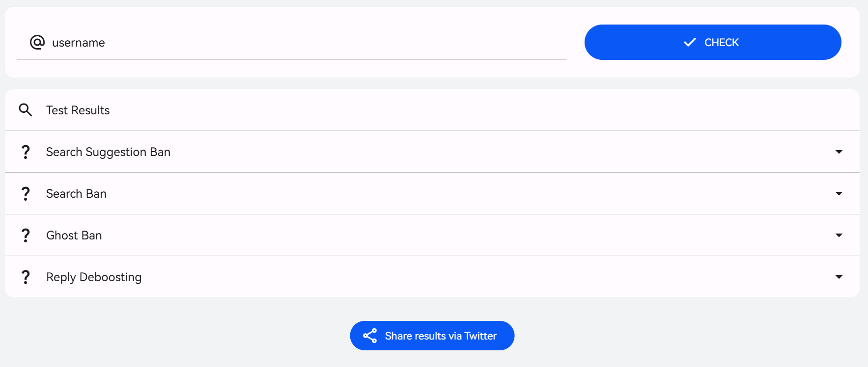Select the Search Suggestion Ban text
This screenshot has height=367, width=868.
pyautogui.click(x=108, y=152)
